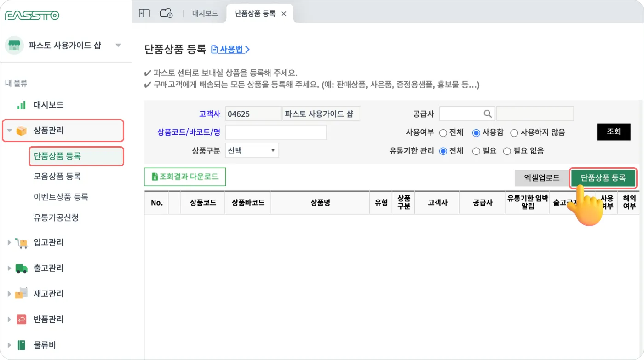Viewport: 644px width, 360px height.
Task: Click the 고객사 column header in the table
Action: point(437,203)
